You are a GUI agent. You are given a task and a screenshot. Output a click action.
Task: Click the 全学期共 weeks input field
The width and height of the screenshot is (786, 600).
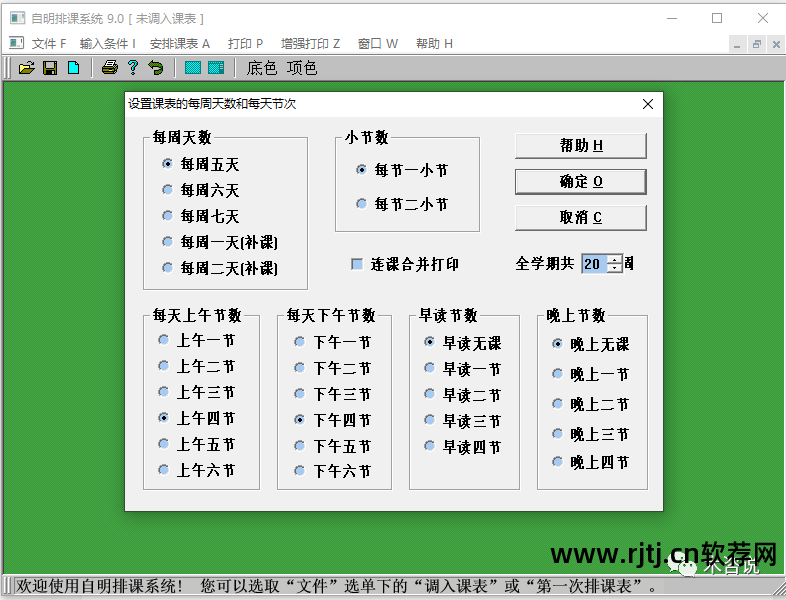coord(595,264)
